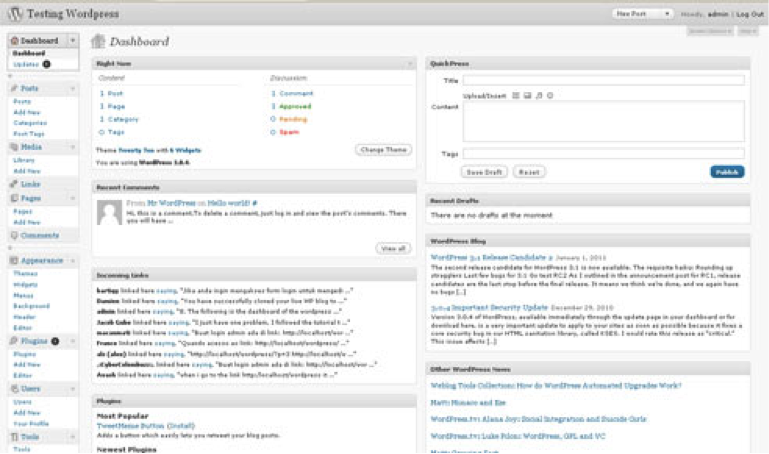This screenshot has height=454, width=769.
Task: Open the Important Security Update article
Action: pos(489,307)
